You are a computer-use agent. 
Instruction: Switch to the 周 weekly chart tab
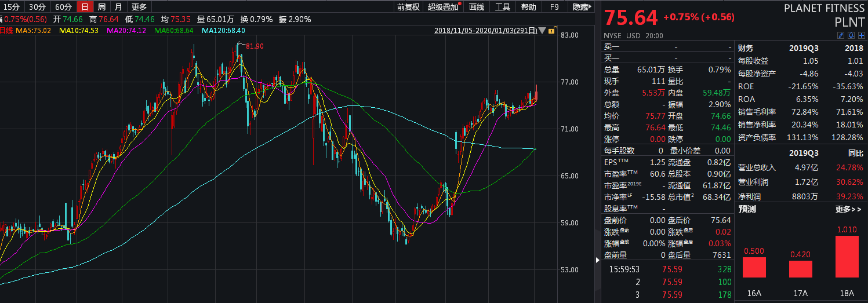coord(101,7)
